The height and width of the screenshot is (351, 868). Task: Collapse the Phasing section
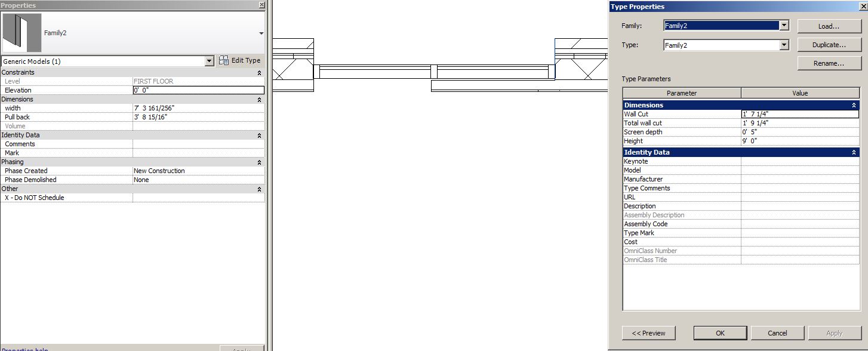pos(259,162)
